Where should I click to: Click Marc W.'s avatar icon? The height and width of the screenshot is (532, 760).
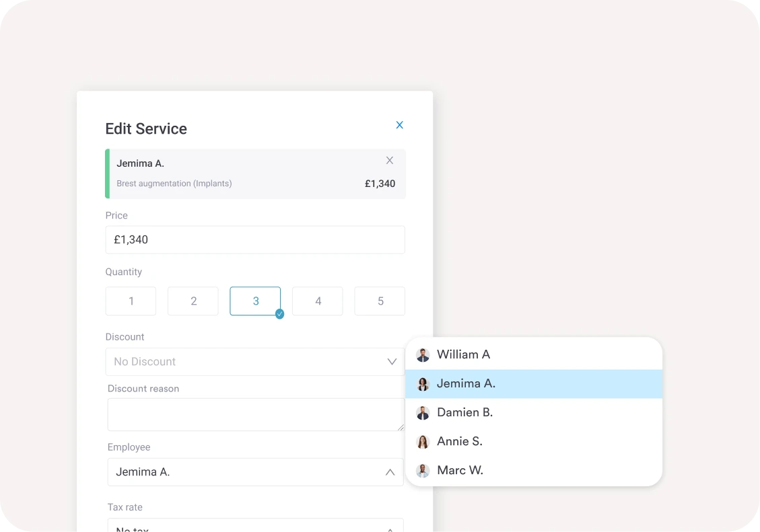click(423, 471)
